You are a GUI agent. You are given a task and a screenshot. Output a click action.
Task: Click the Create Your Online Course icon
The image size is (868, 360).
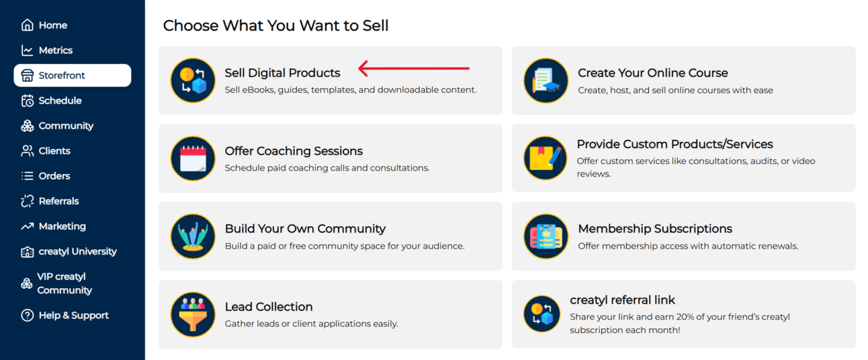coord(546,81)
